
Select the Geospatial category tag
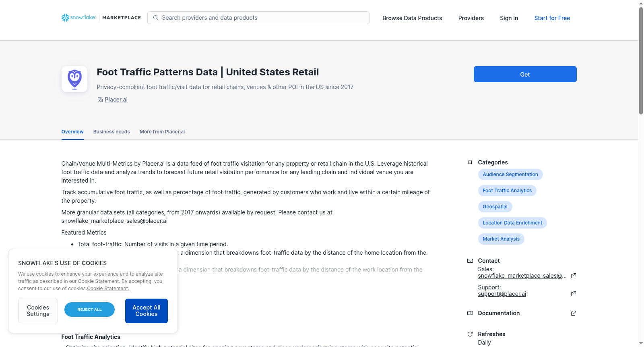(495, 207)
